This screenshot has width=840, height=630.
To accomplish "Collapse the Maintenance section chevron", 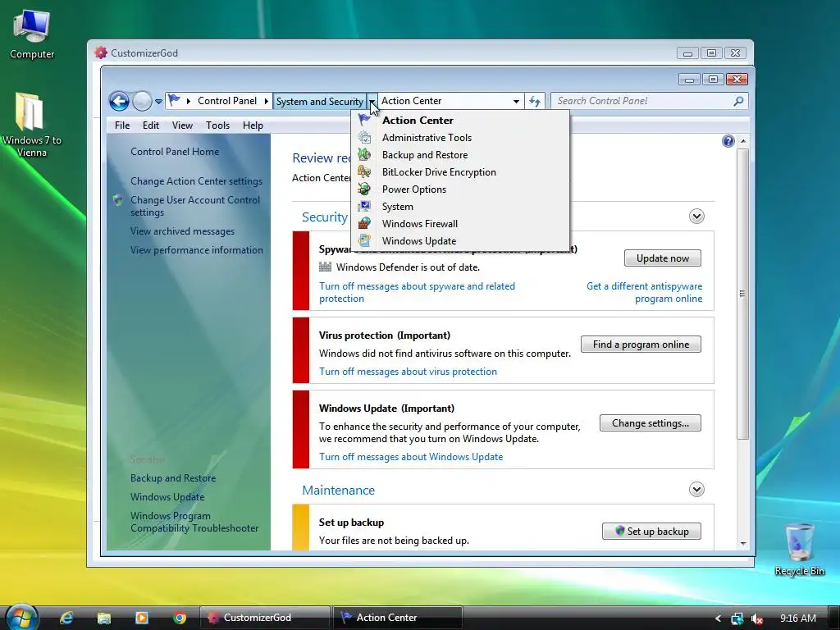I will point(696,489).
